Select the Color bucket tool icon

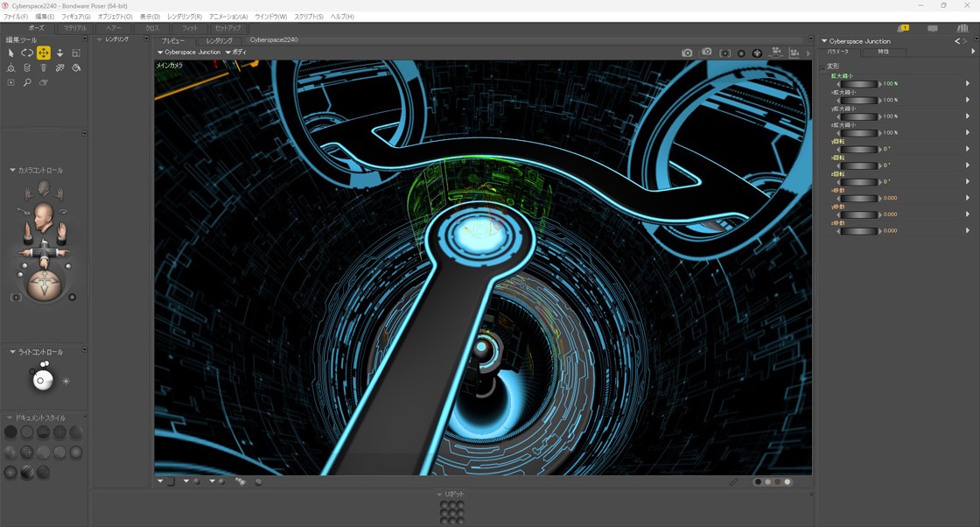[x=76, y=67]
